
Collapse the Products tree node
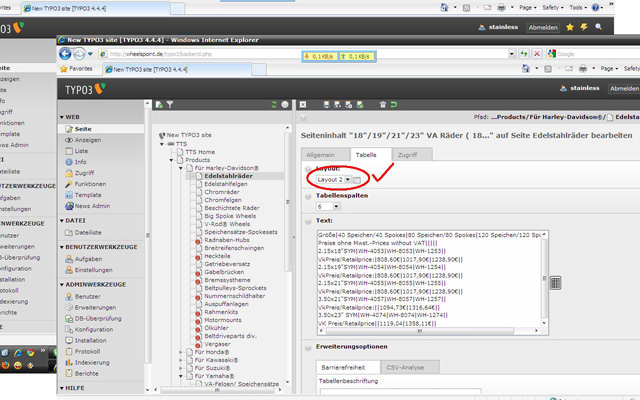(x=171, y=160)
